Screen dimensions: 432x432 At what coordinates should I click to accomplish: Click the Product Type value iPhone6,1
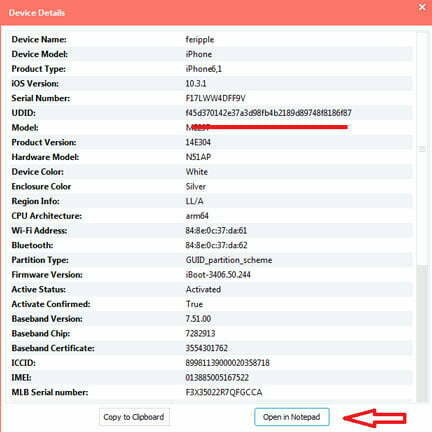click(x=203, y=69)
